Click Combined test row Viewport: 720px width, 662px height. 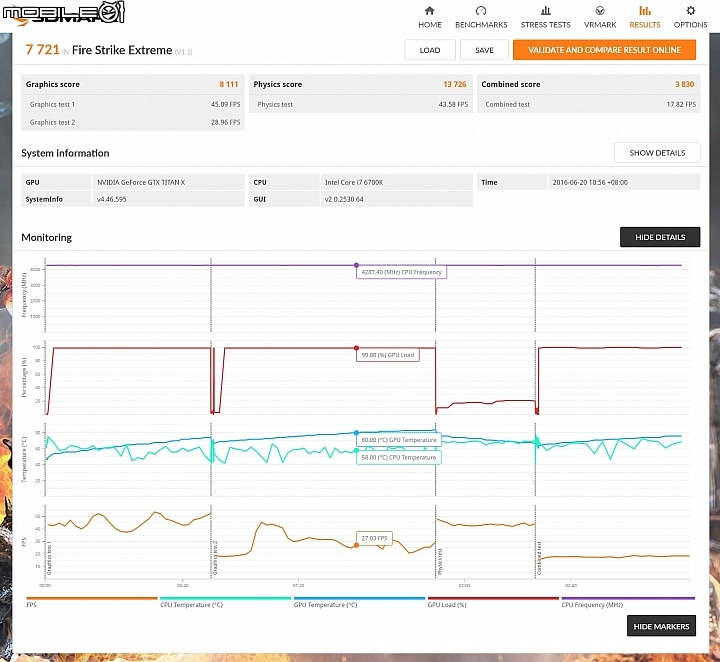589,104
